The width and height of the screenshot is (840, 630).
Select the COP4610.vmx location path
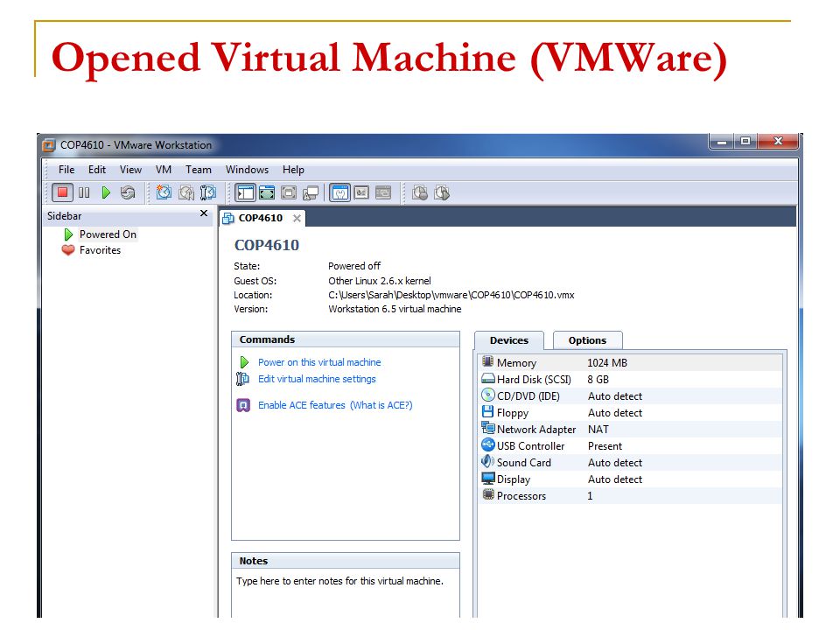coord(451,295)
